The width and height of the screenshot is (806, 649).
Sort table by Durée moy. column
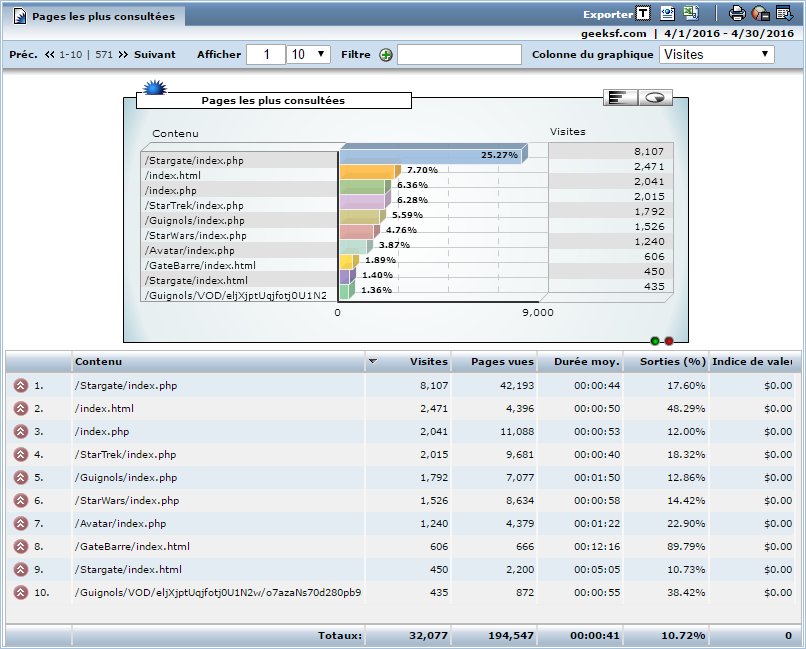[x=587, y=361]
